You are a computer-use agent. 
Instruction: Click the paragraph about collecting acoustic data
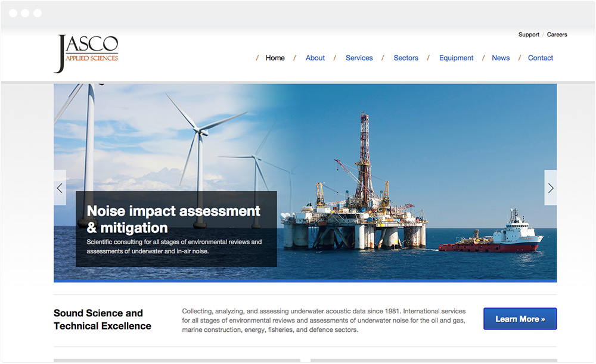(324, 321)
